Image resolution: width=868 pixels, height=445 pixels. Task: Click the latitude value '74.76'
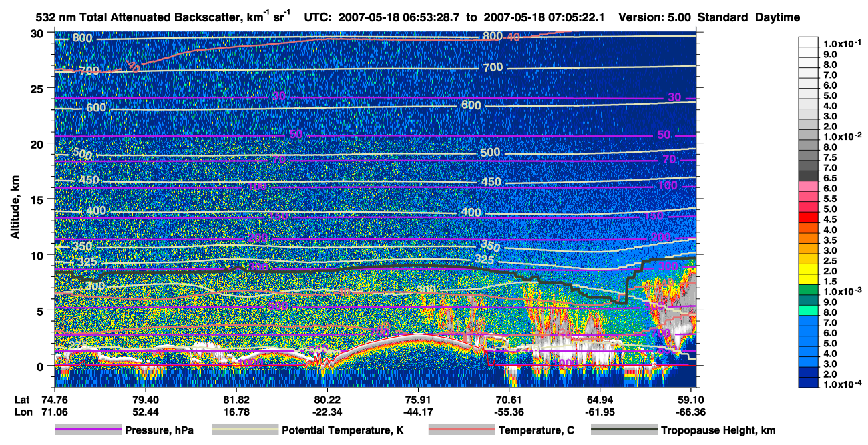(x=53, y=399)
